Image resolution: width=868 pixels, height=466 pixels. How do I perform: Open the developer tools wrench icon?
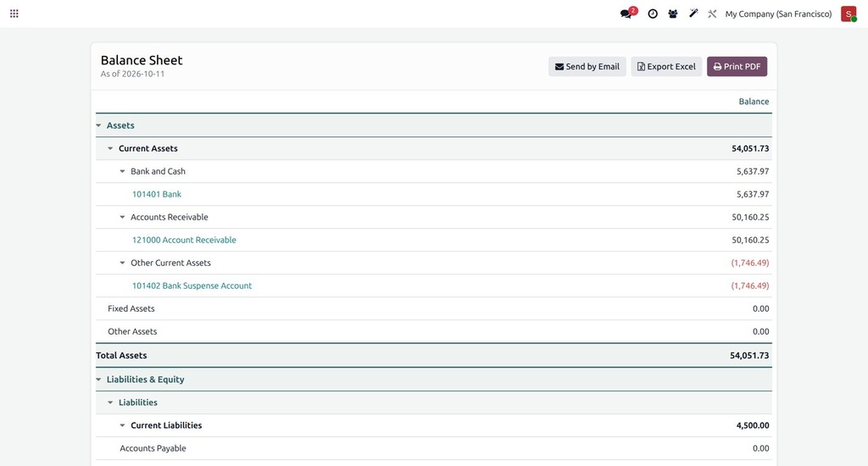(712, 14)
